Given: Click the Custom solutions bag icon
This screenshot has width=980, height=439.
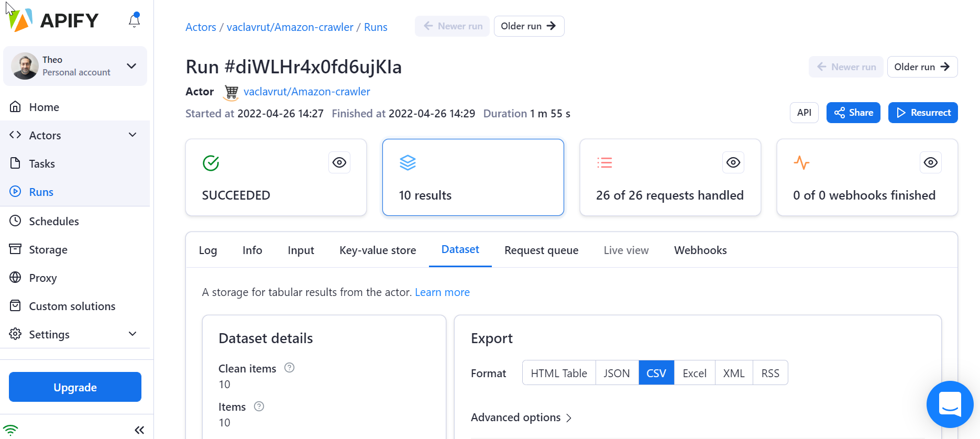Looking at the screenshot, I should [16, 306].
